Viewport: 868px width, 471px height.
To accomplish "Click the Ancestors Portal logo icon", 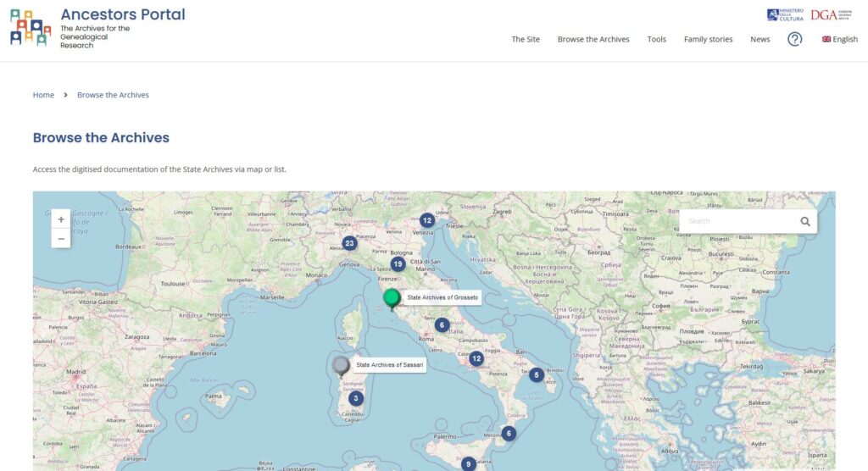I will (x=31, y=27).
